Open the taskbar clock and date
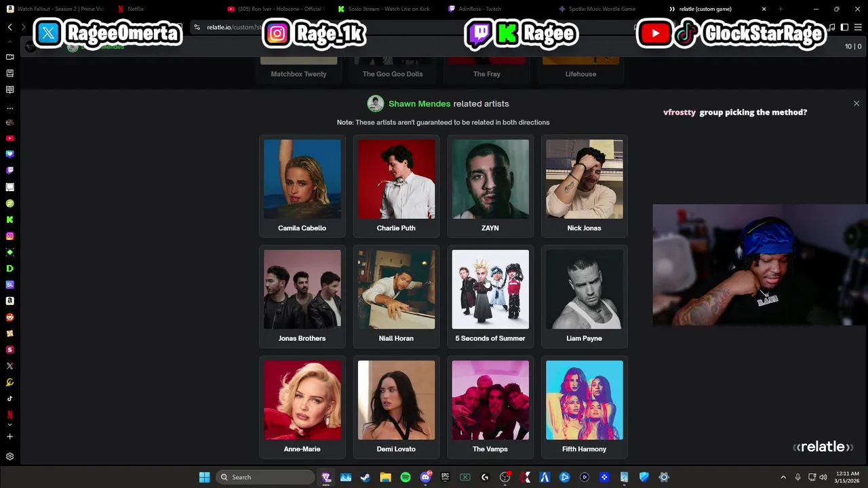 (x=847, y=477)
